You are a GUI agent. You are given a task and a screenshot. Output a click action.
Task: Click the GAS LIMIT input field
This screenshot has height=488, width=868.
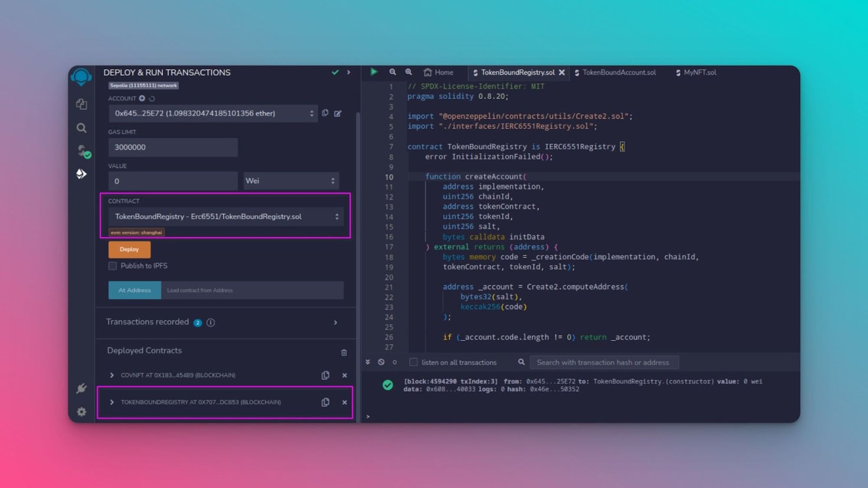[173, 147]
